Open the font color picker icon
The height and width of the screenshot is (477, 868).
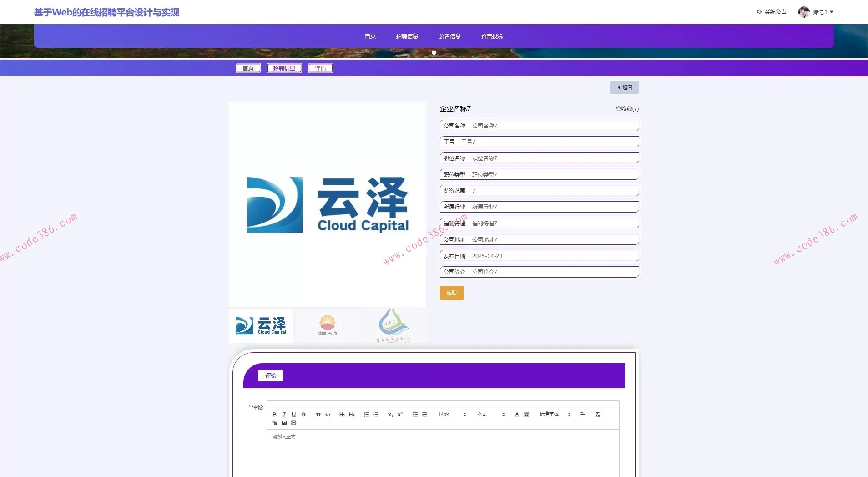pos(516,415)
